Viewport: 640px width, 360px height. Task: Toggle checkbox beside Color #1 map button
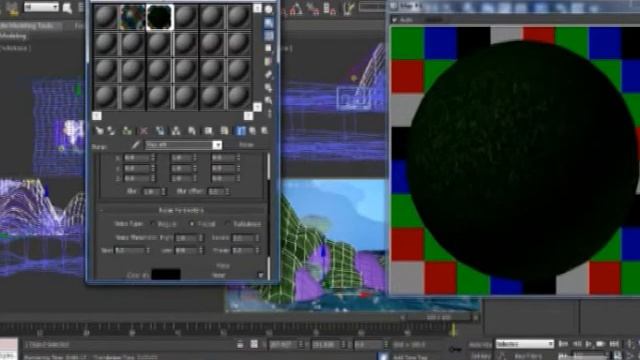[260, 275]
